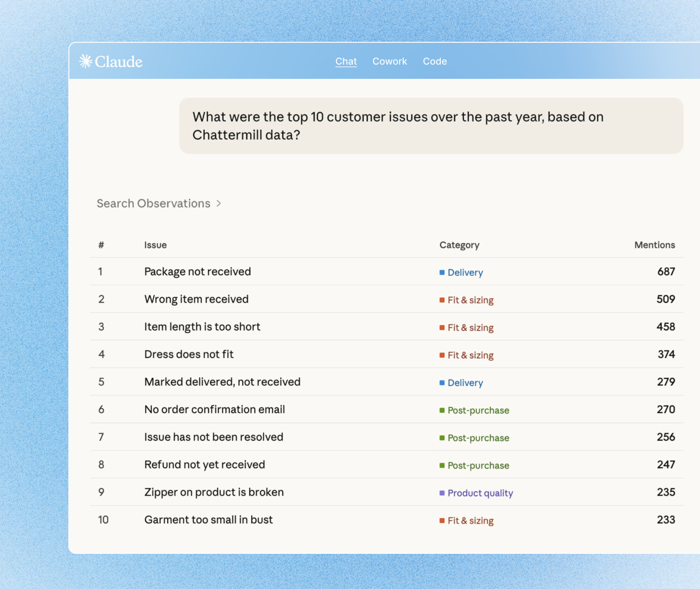
Task: Select the 'Wrong item received' issue
Action: tap(197, 299)
